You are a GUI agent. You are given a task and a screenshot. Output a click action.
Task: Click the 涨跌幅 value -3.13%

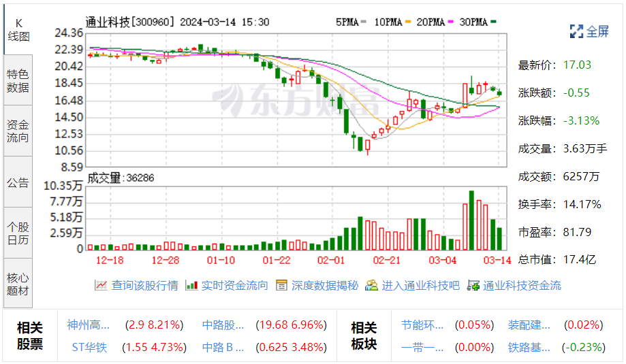581,121
